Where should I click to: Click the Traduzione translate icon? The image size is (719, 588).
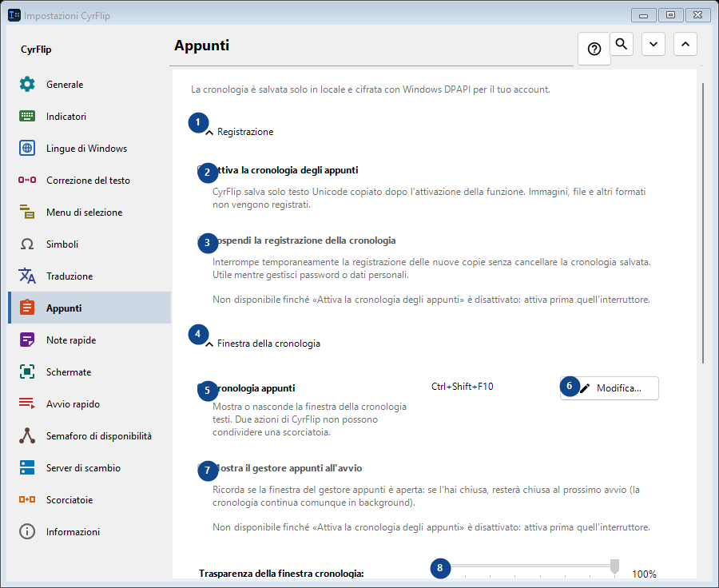tap(27, 276)
